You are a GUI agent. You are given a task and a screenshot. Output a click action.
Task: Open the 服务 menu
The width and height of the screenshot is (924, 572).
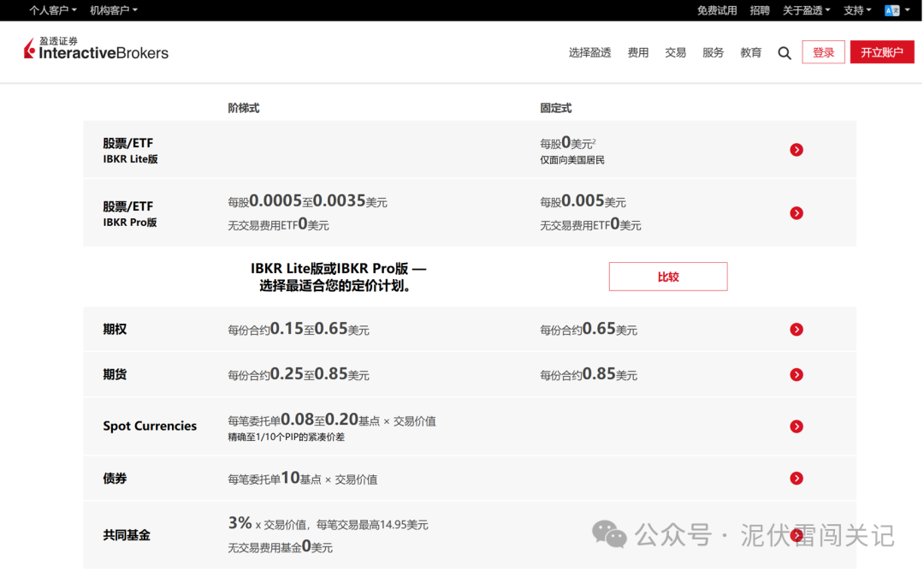pos(713,52)
